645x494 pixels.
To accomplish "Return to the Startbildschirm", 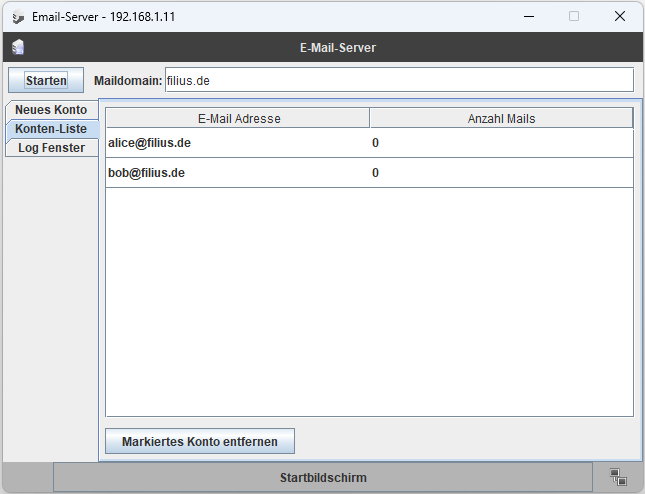I will click(x=322, y=478).
